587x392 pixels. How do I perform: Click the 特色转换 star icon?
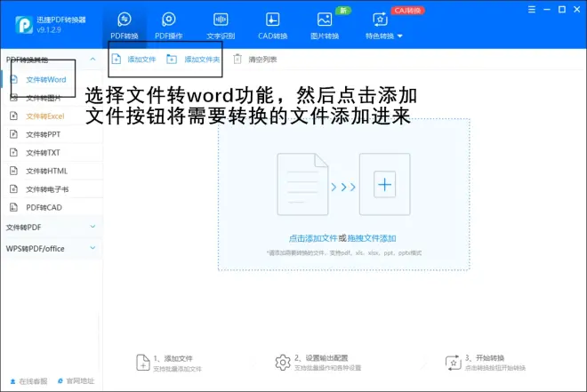pos(380,19)
